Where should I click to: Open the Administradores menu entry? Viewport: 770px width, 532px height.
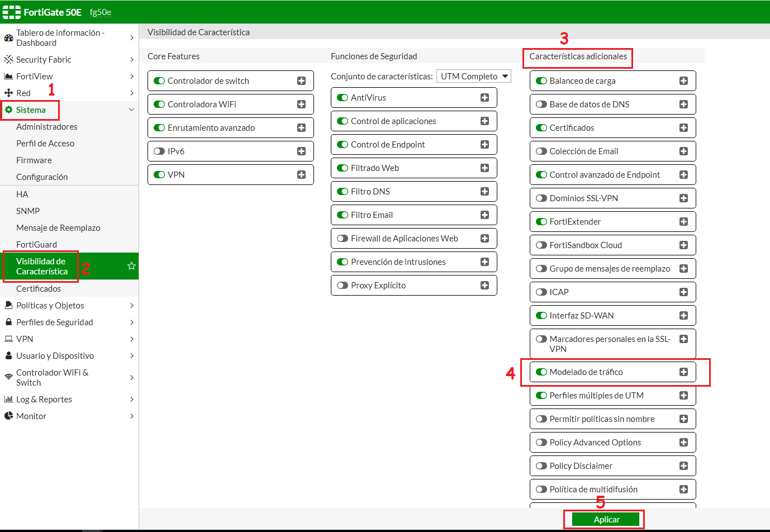[x=47, y=127]
